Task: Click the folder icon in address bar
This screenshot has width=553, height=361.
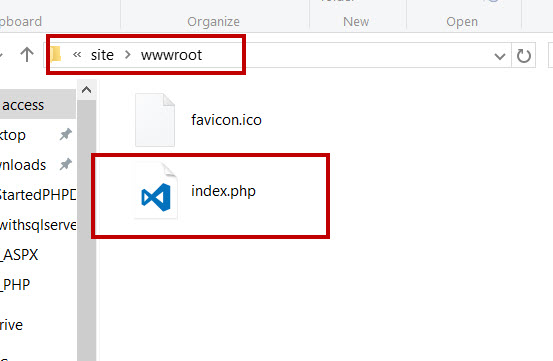Action: (56, 55)
